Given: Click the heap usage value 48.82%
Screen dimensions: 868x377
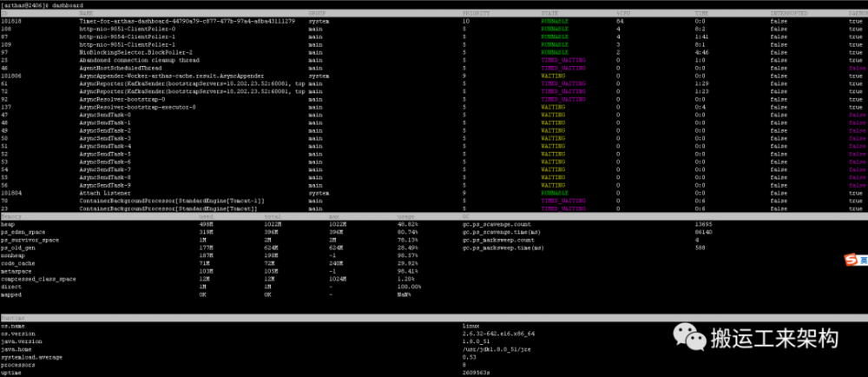Looking at the screenshot, I should tap(407, 224).
